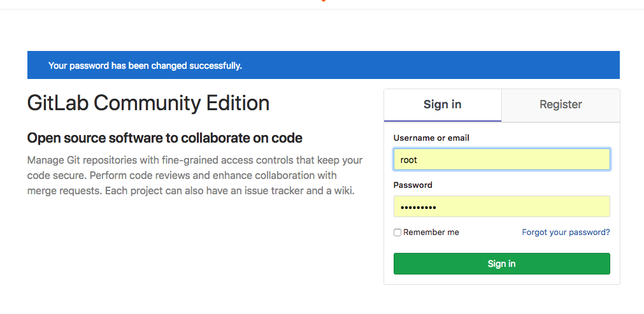Image resolution: width=644 pixels, height=314 pixels.
Task: Click the GitLab logo at page top
Action: 323,1
